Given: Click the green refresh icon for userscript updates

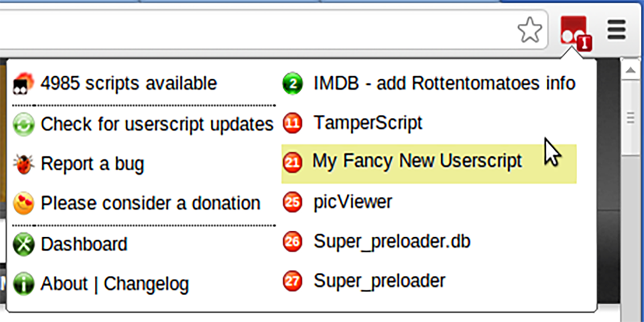Looking at the screenshot, I should tap(24, 125).
